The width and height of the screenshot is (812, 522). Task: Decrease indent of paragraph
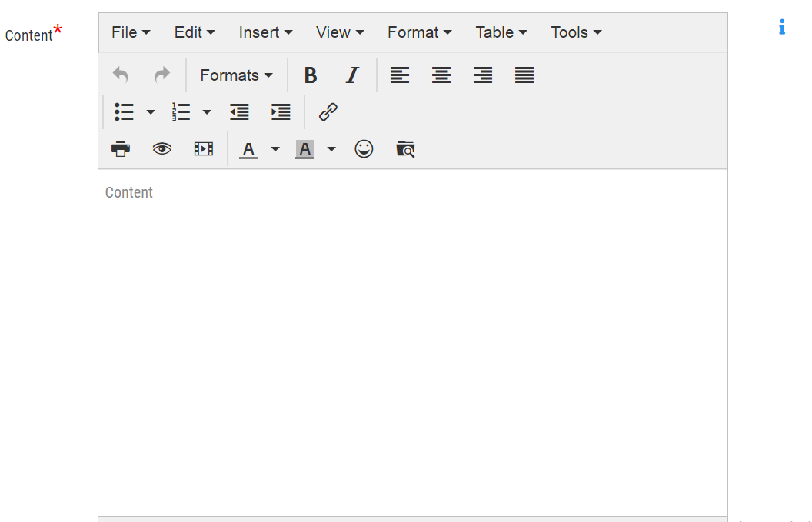click(239, 112)
